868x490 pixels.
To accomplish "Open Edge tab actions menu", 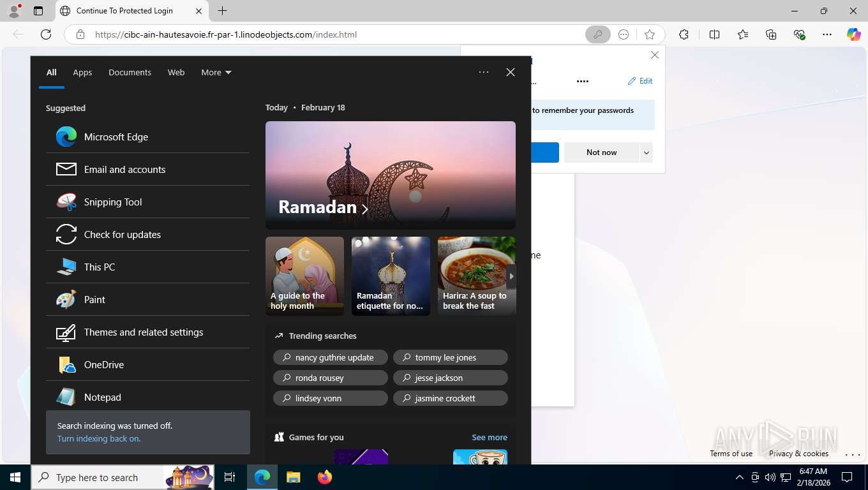I will (x=38, y=11).
